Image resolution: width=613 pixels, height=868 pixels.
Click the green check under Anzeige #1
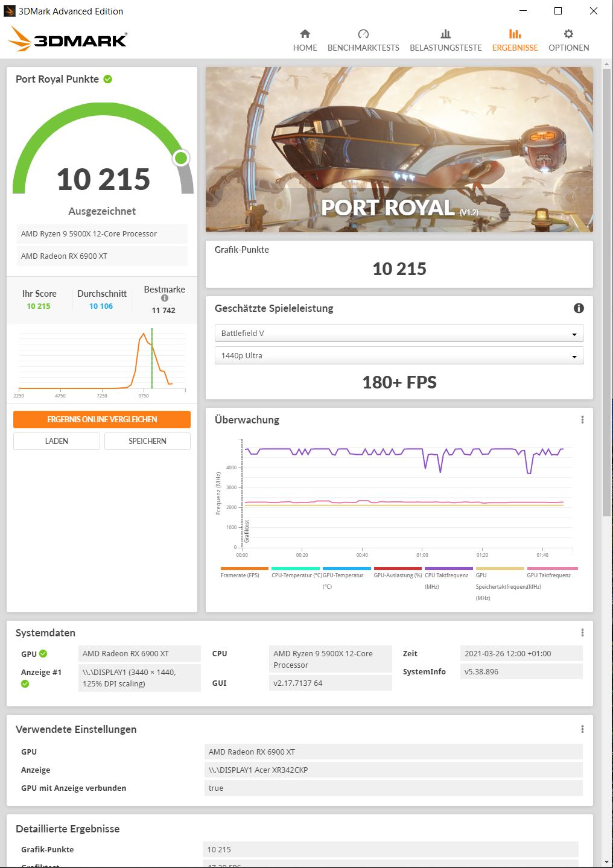[25, 684]
